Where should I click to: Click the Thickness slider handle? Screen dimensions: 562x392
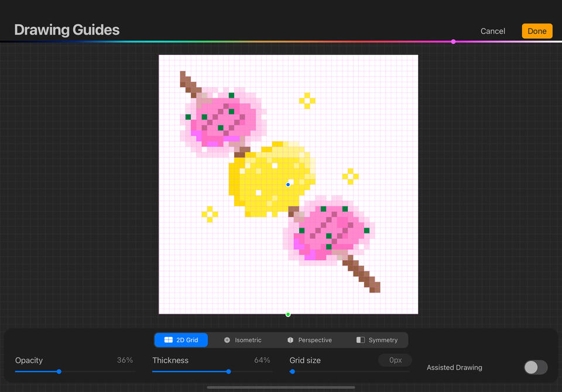[228, 372]
